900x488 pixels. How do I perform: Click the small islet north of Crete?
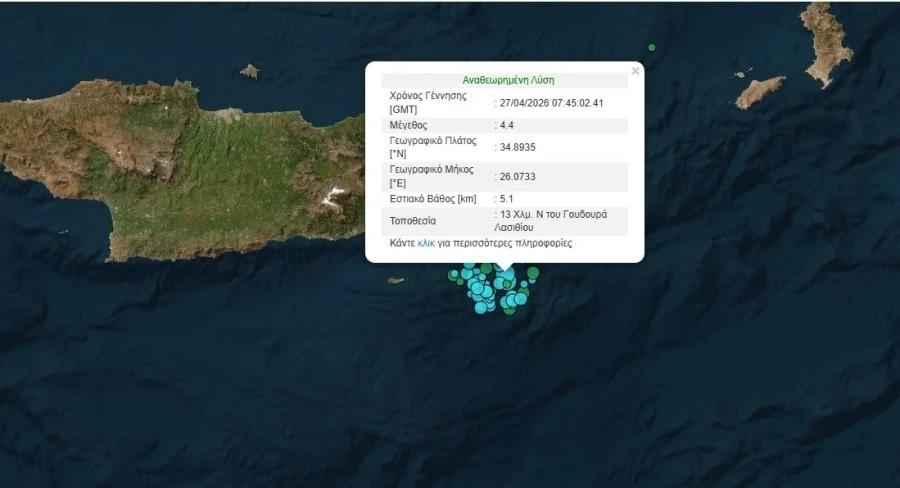[x=249, y=71]
